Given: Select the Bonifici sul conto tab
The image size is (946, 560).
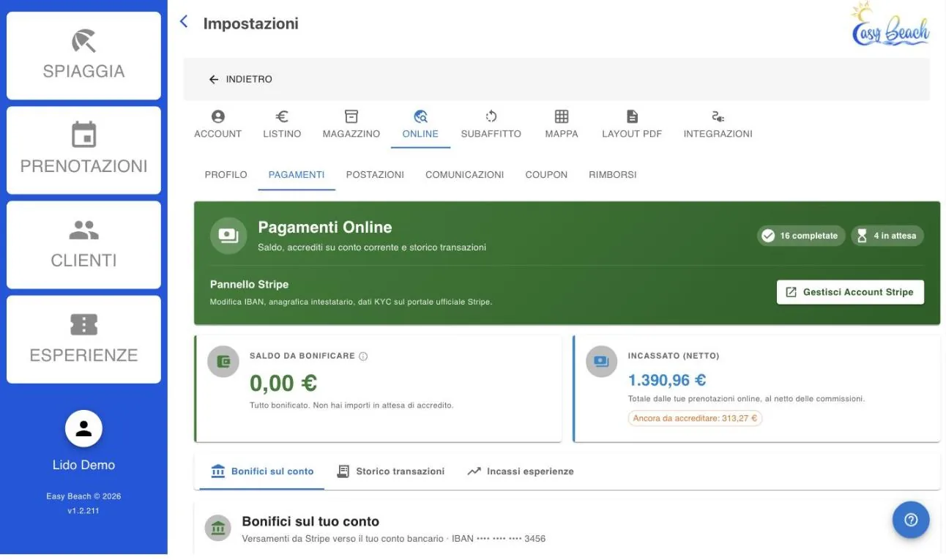Looking at the screenshot, I should [262, 471].
